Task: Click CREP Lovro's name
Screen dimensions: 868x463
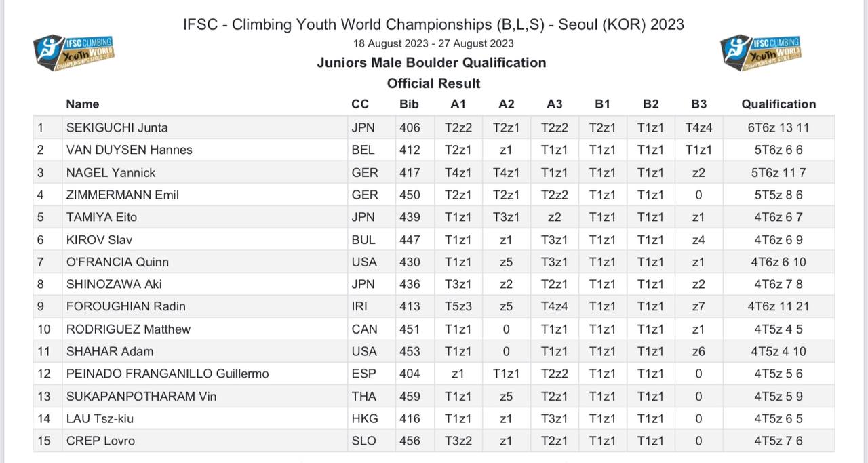Action: (100, 441)
